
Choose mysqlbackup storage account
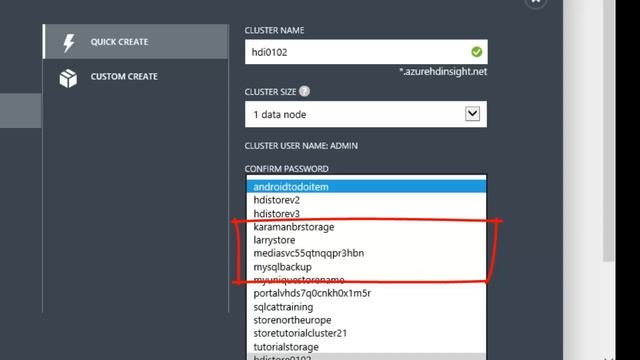coord(367,267)
